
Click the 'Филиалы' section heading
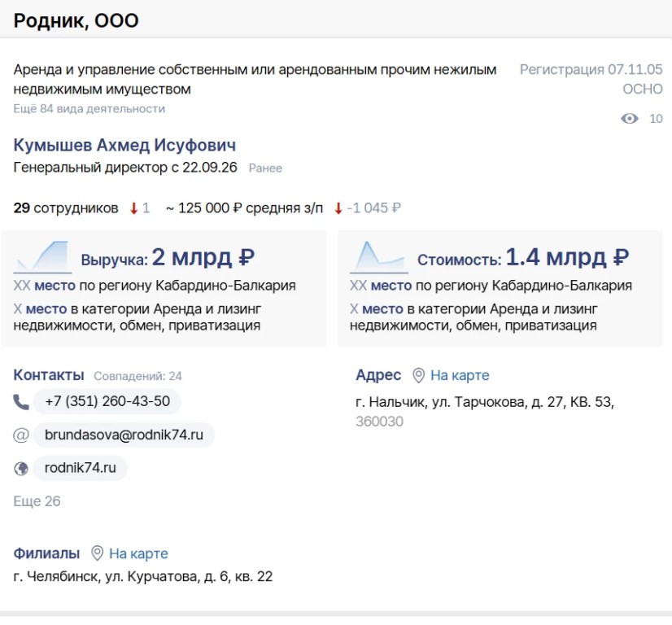click(46, 553)
